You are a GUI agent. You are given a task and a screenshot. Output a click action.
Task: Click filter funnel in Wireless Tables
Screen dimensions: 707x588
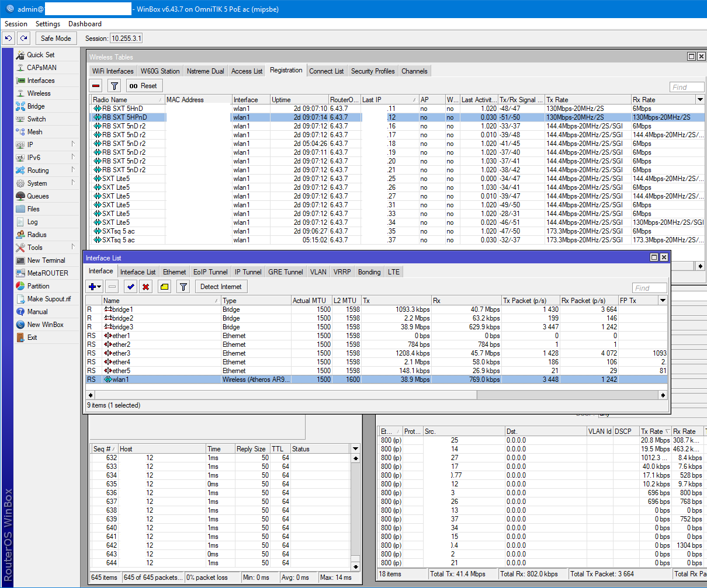point(115,86)
